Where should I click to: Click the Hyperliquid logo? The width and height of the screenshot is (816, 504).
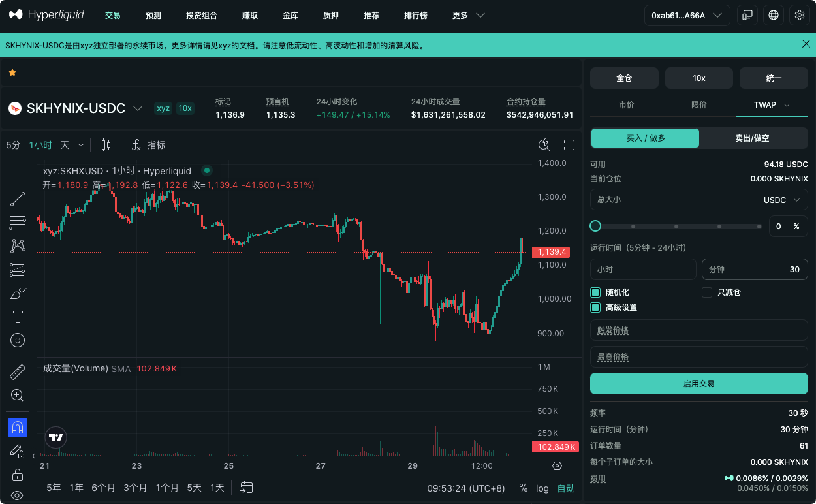[46, 14]
